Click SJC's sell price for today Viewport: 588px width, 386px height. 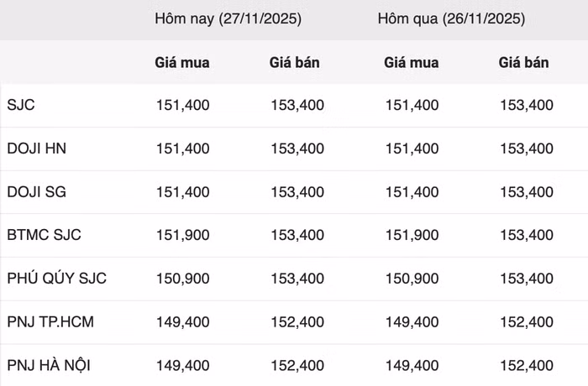pyautogui.click(x=297, y=105)
